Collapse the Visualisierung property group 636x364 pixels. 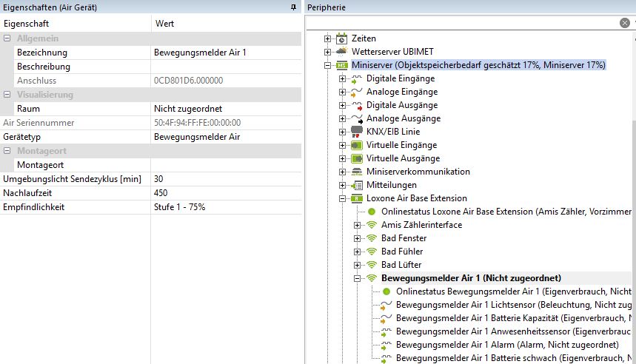(7, 95)
